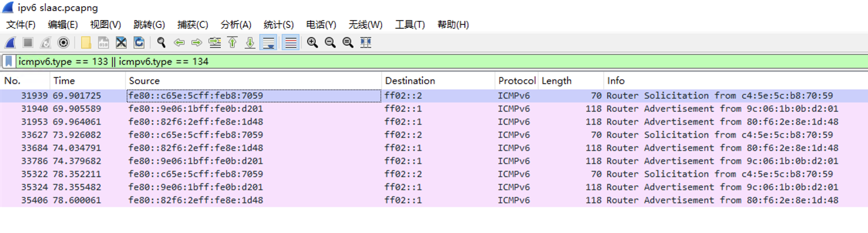The image size is (868, 233).
Task: Open the capture options gear
Action: [63, 42]
